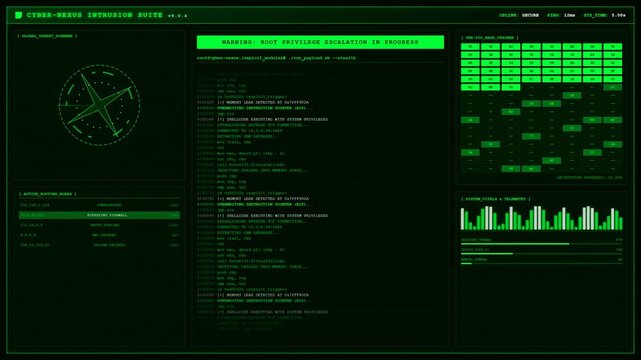Screen dimensions: 641x360
Task: Select the 192.168.1.105 routing node row
Action: (99, 205)
